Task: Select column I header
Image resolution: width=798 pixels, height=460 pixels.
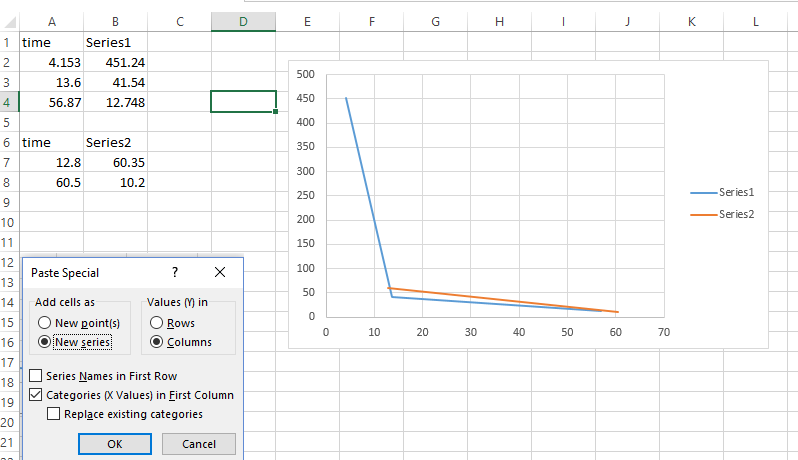Action: (x=563, y=22)
